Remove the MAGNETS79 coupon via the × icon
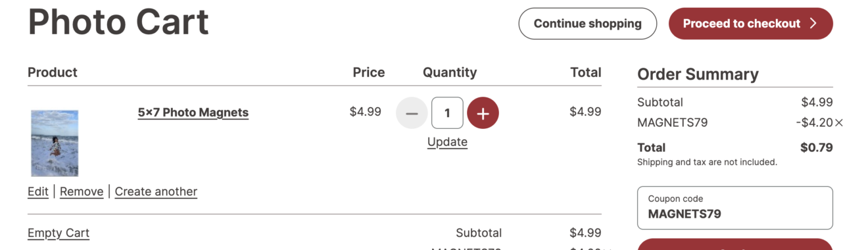 838,122
